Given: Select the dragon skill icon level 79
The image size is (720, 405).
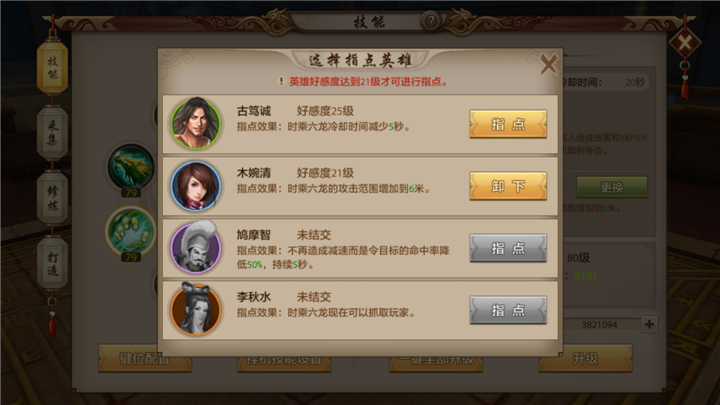Looking at the screenshot, I should coord(131,167).
